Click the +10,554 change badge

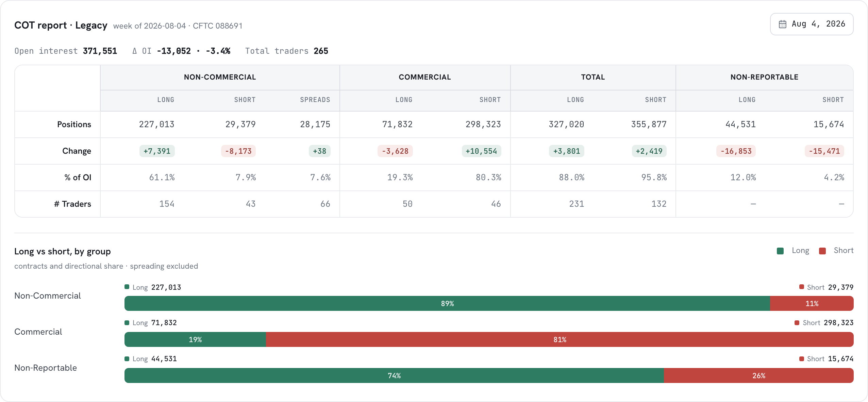point(482,151)
